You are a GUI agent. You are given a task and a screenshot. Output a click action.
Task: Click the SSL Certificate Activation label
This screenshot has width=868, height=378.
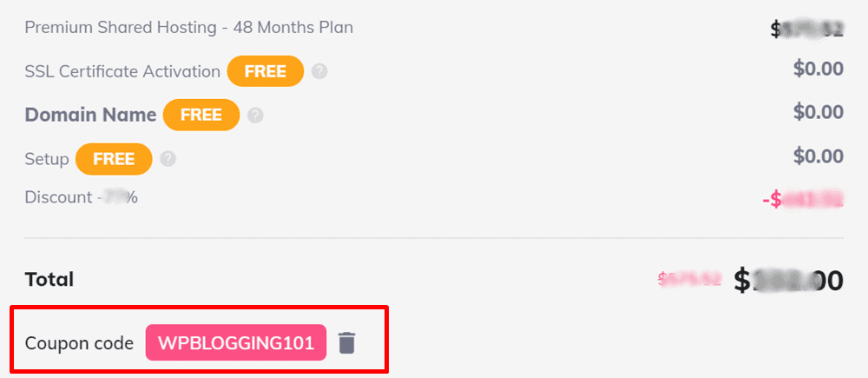[x=122, y=71]
